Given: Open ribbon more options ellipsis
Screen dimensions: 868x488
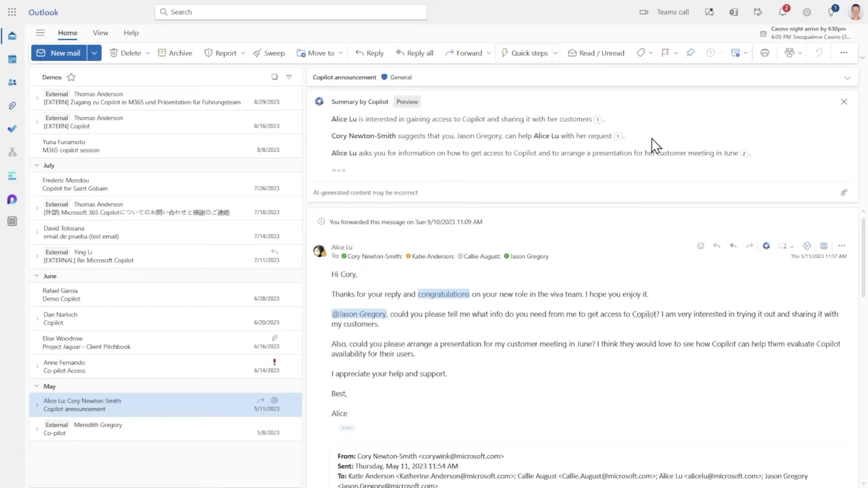Looking at the screenshot, I should 844,53.
